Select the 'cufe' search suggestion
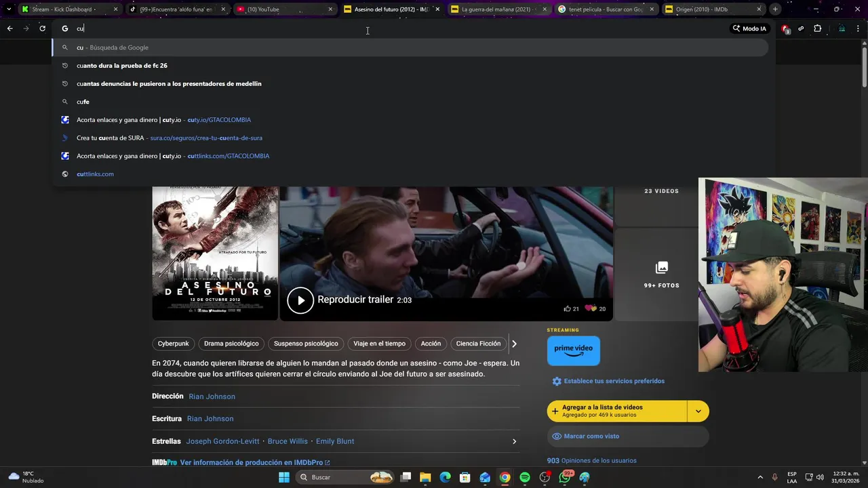The width and height of the screenshot is (868, 488). pyautogui.click(x=410, y=102)
